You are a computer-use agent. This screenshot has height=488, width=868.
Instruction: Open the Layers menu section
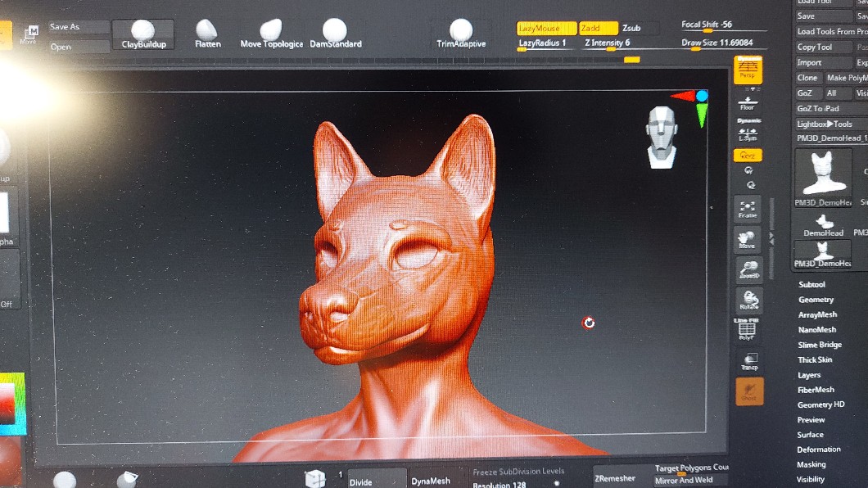(x=809, y=375)
